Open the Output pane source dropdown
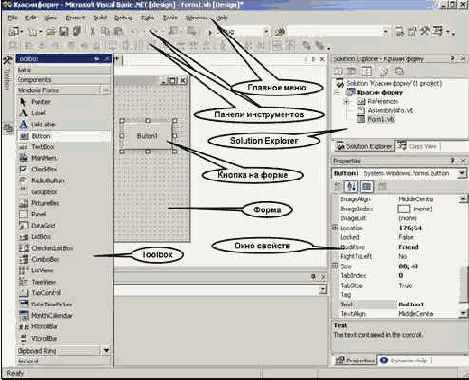The width and height of the screenshot is (469, 380). tap(323, 290)
